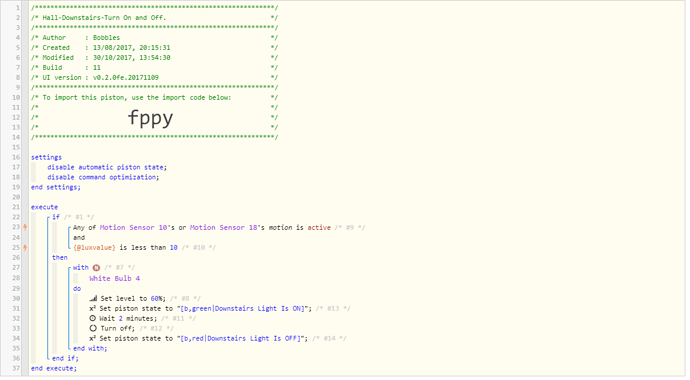
Task: Click 'Turn off;' action
Action: tap(118, 329)
